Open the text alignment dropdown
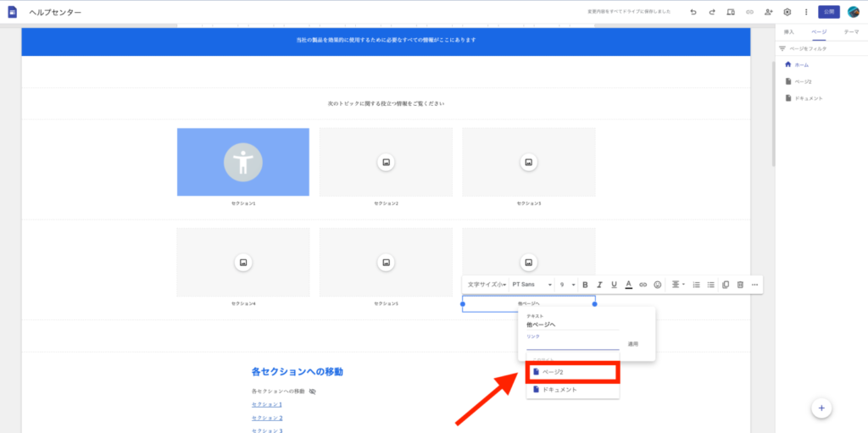 coord(678,285)
